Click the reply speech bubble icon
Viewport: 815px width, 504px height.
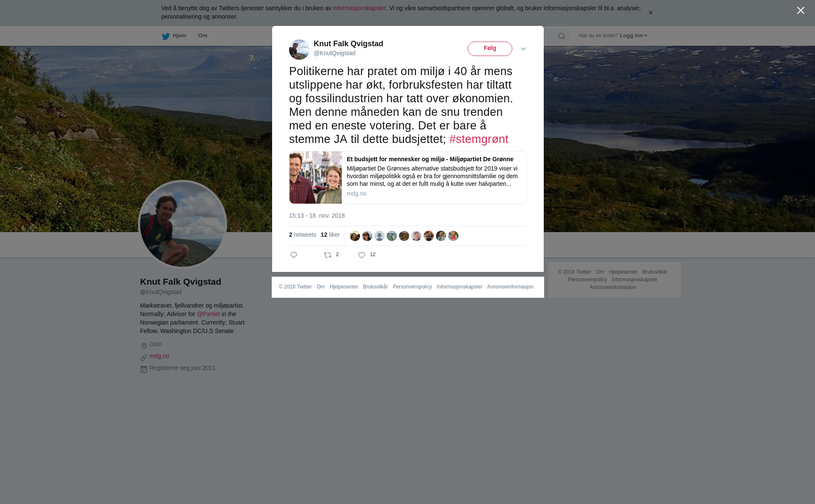294,255
